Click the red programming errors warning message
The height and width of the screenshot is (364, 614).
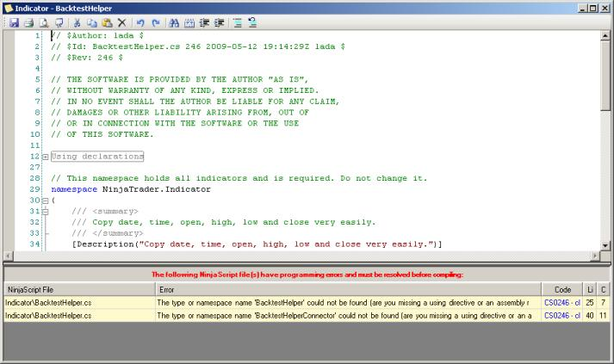[307, 275]
